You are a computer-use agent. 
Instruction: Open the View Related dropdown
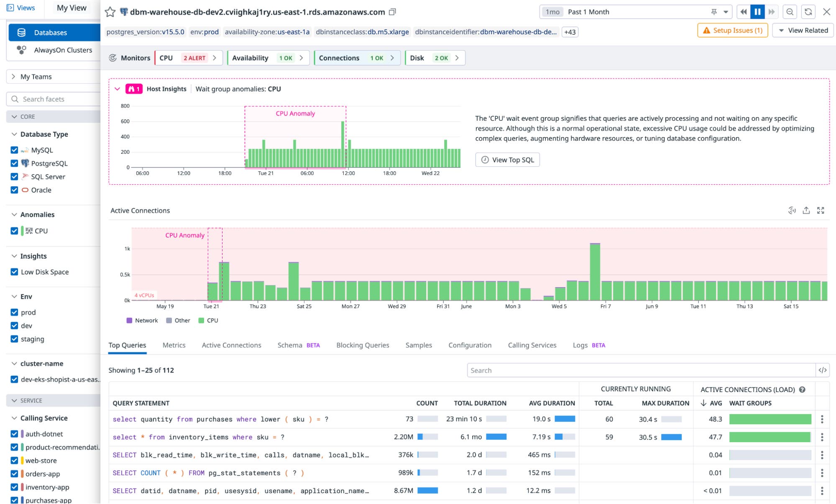point(802,30)
